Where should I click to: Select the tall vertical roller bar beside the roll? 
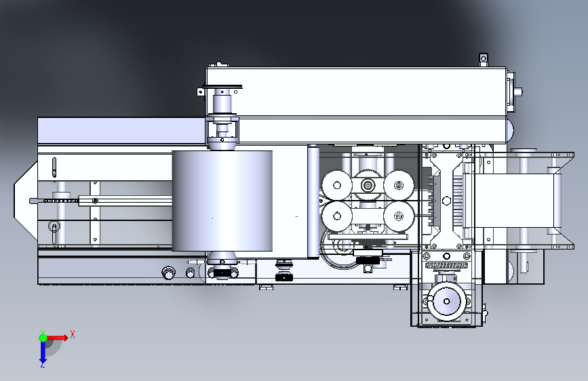[313, 203]
